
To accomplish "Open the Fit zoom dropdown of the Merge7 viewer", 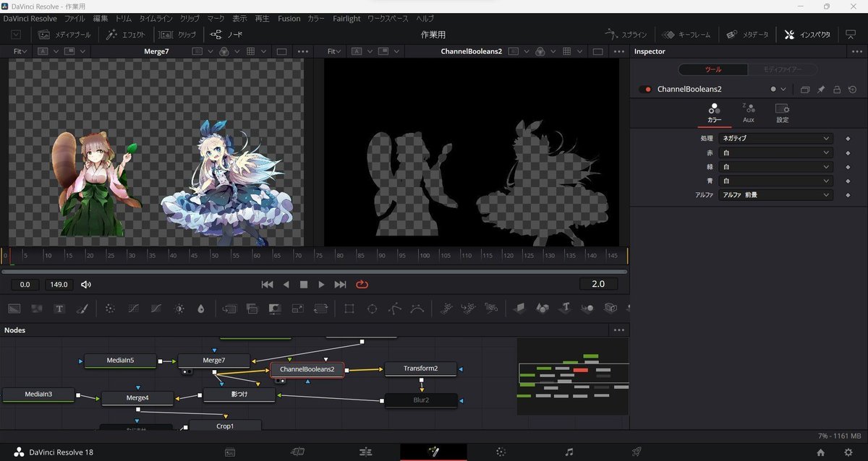I will click(20, 51).
